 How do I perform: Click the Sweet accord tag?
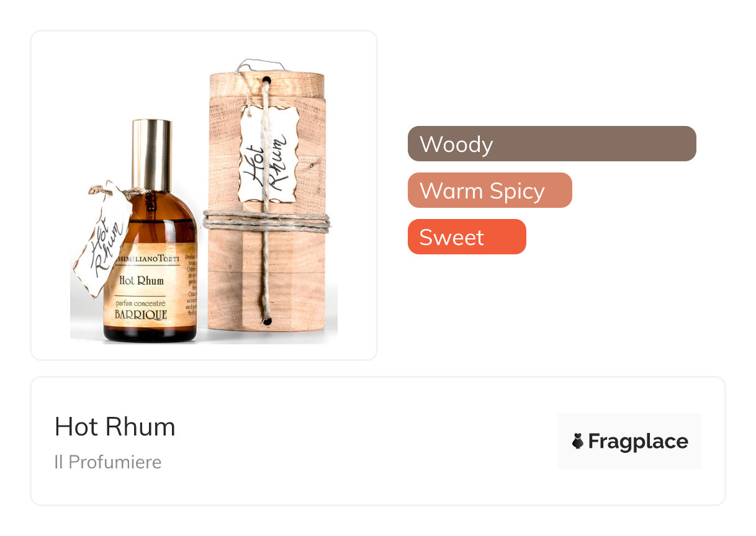[x=467, y=237]
